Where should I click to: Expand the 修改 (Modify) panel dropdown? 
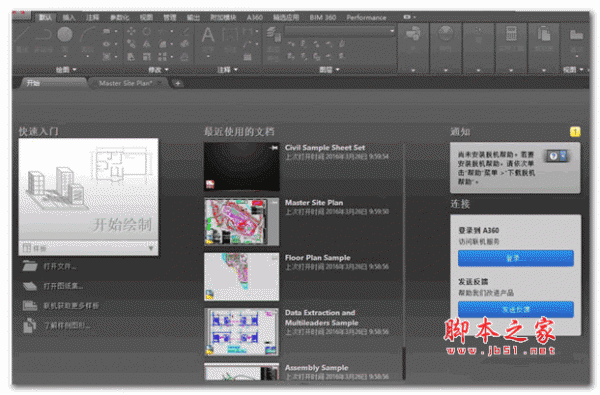158,70
